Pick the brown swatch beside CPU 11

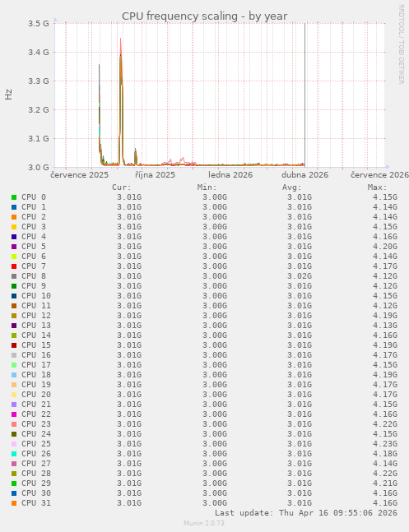pos(14,305)
